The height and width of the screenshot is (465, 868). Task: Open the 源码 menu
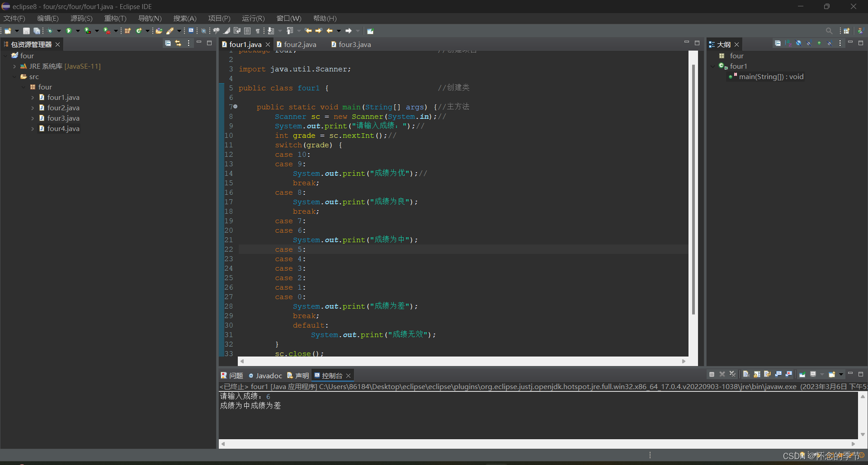(80, 18)
